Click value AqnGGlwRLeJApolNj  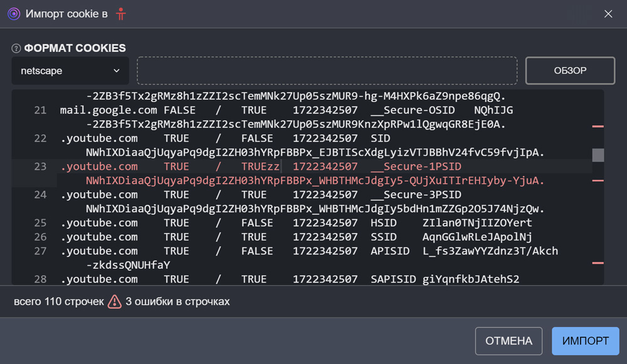click(x=477, y=237)
